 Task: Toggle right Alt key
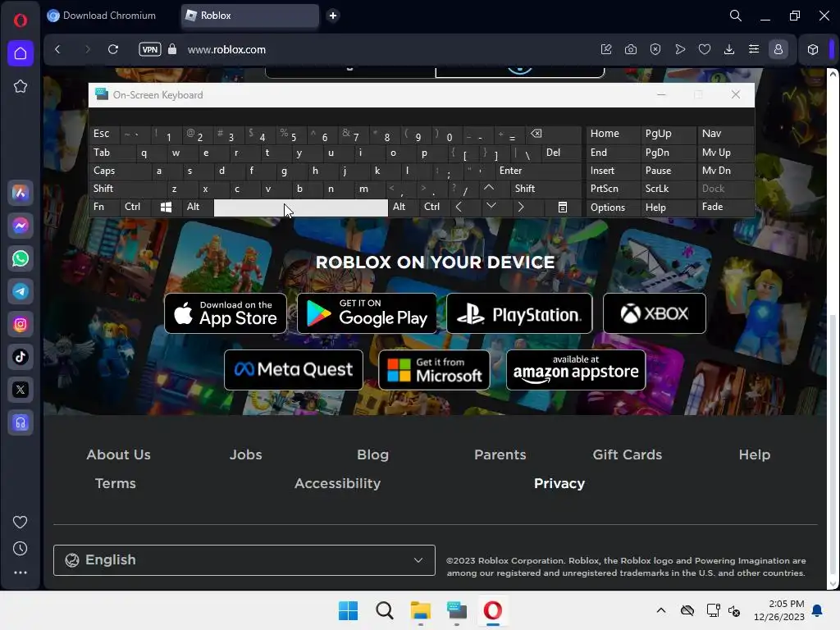pos(404,207)
